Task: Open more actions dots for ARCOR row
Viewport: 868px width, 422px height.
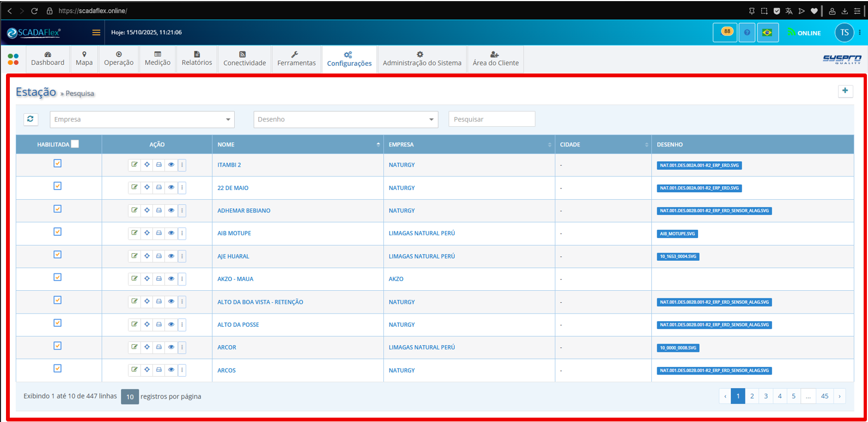Action: [182, 347]
